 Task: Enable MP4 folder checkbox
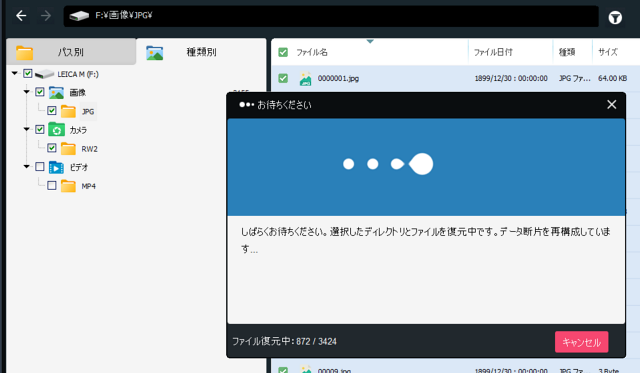coord(52,185)
